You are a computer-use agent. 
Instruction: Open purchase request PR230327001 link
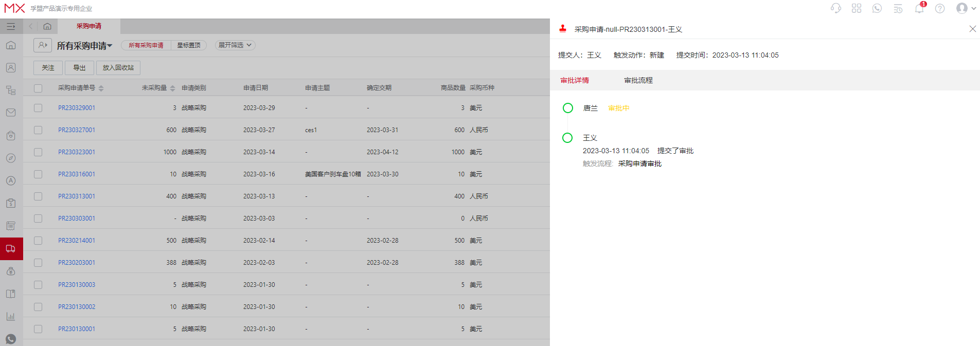pyautogui.click(x=77, y=130)
